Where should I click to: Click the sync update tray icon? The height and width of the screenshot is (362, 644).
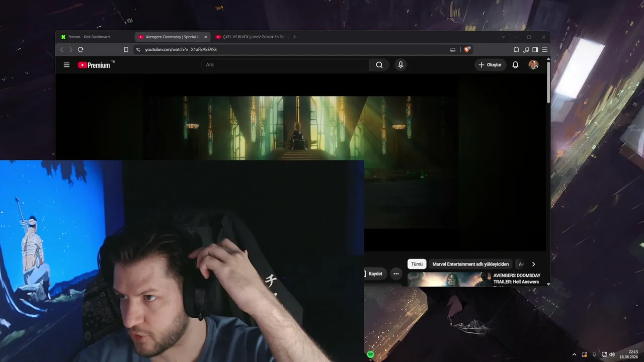coord(584,354)
